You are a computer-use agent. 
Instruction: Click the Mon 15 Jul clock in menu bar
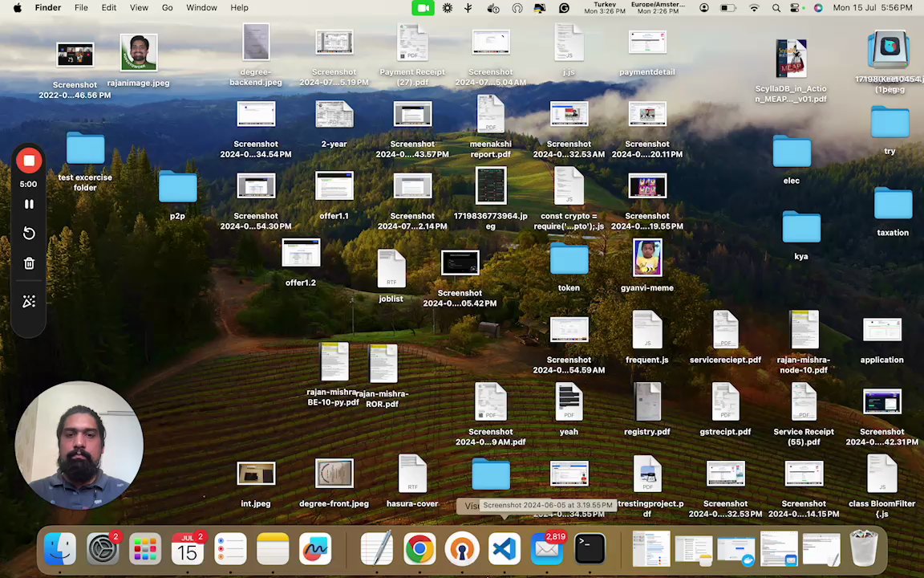(x=872, y=8)
